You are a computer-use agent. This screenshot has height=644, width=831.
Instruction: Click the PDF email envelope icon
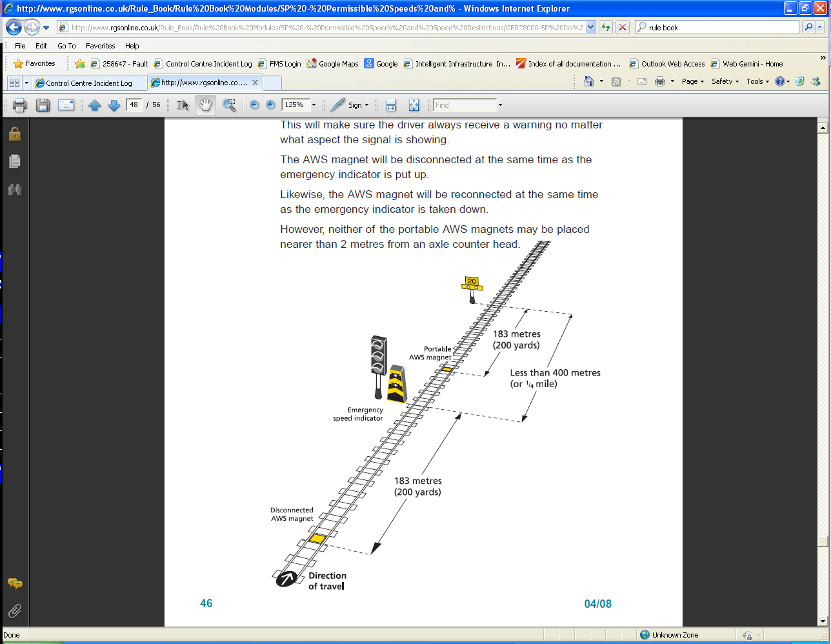66,105
